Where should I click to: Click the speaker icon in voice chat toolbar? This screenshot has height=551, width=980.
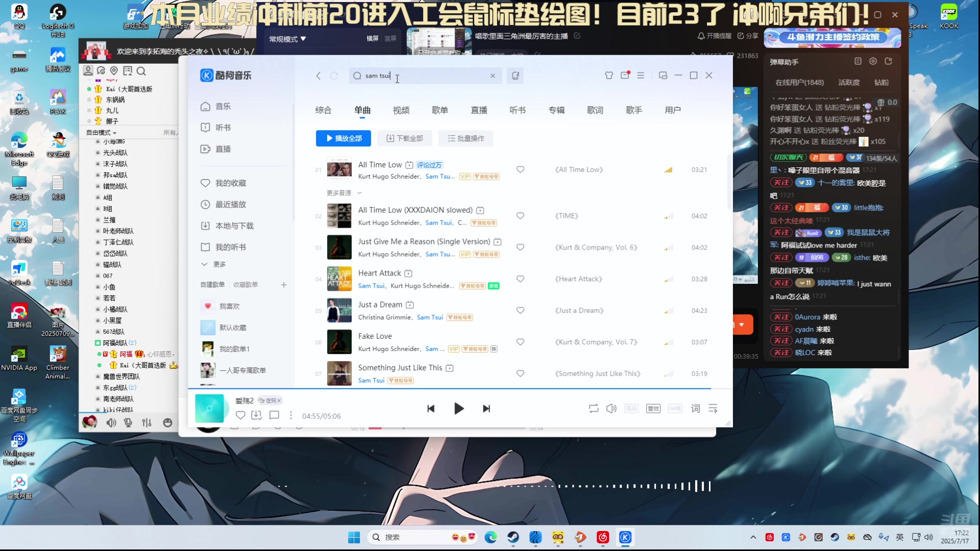[111, 423]
